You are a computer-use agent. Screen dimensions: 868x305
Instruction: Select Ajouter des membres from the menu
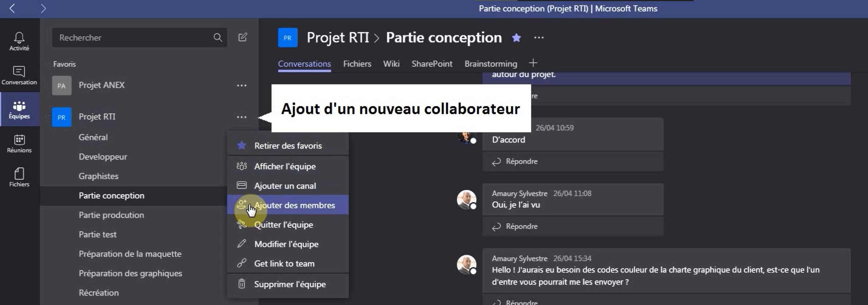coord(294,205)
